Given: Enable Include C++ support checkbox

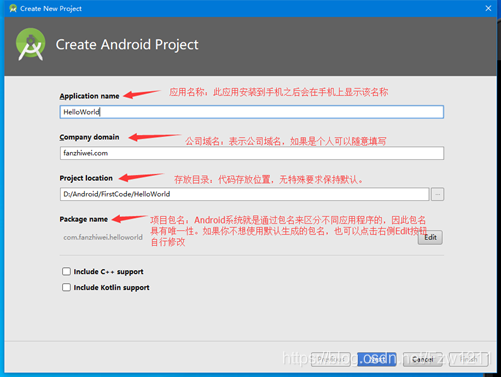Looking at the screenshot, I should coord(66,271).
